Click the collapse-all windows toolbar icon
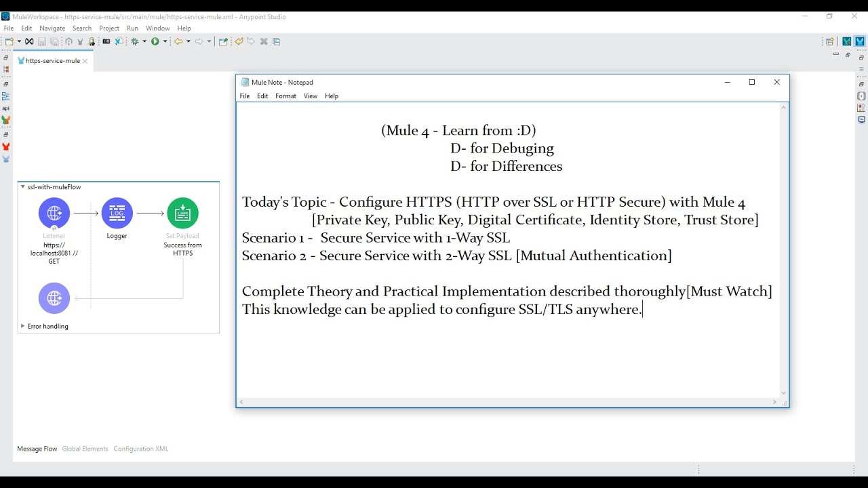This screenshot has width=868, height=488. pyautogui.click(x=276, y=41)
